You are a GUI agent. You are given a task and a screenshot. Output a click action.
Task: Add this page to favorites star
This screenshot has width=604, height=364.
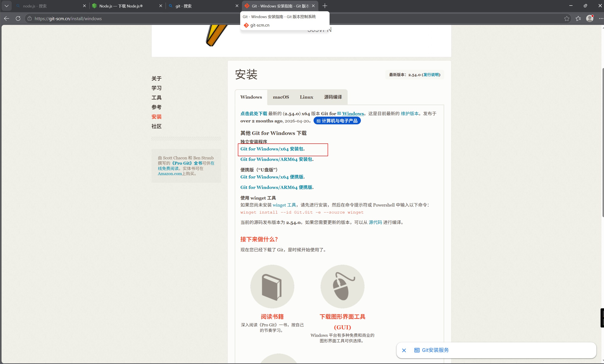coord(567,19)
